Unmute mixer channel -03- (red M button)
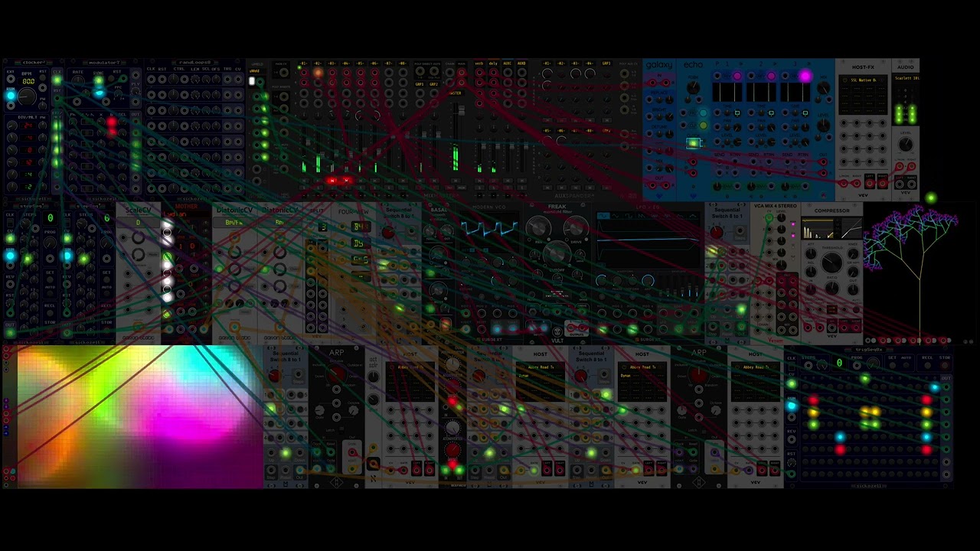980x551 pixels. [x=333, y=181]
